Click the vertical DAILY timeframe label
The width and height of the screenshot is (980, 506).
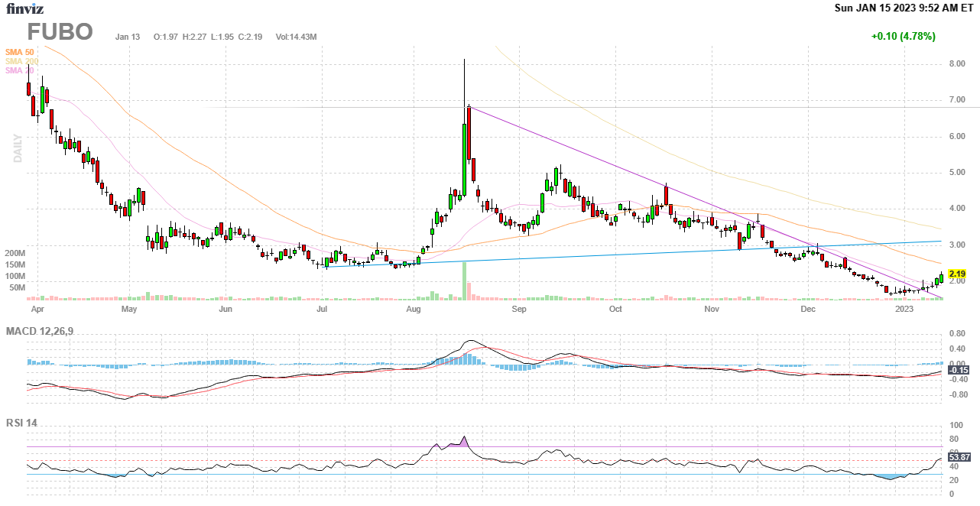17,148
